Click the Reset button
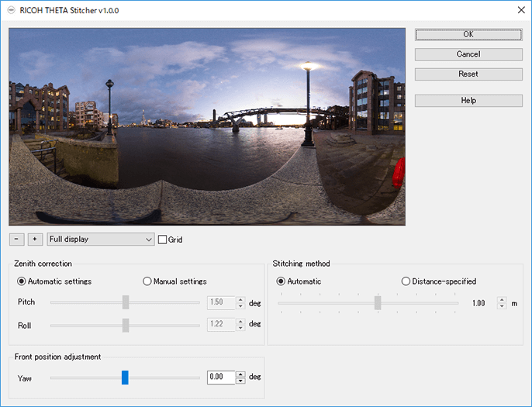 coord(468,74)
